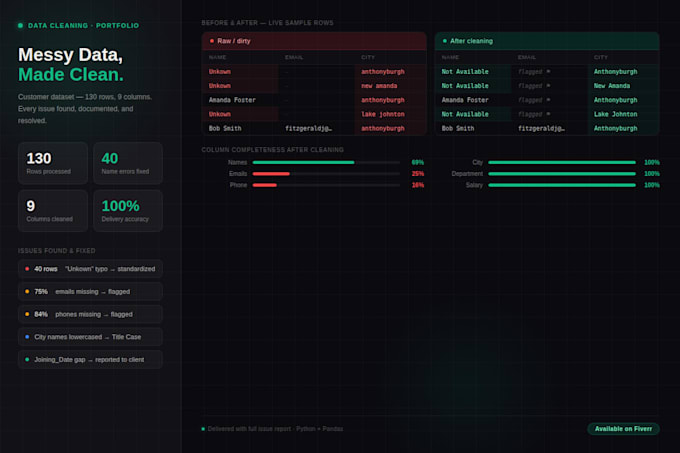Select "Bob Smith" in the Raw / dirty table
The image size is (680, 453).
point(225,128)
